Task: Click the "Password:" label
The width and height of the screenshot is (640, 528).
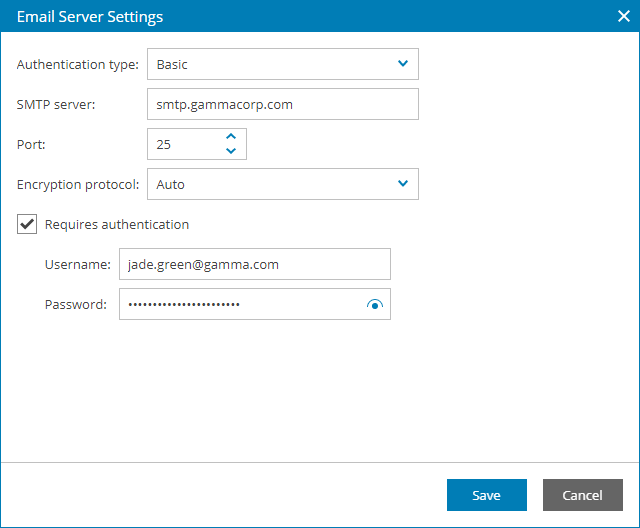Action: point(76,305)
